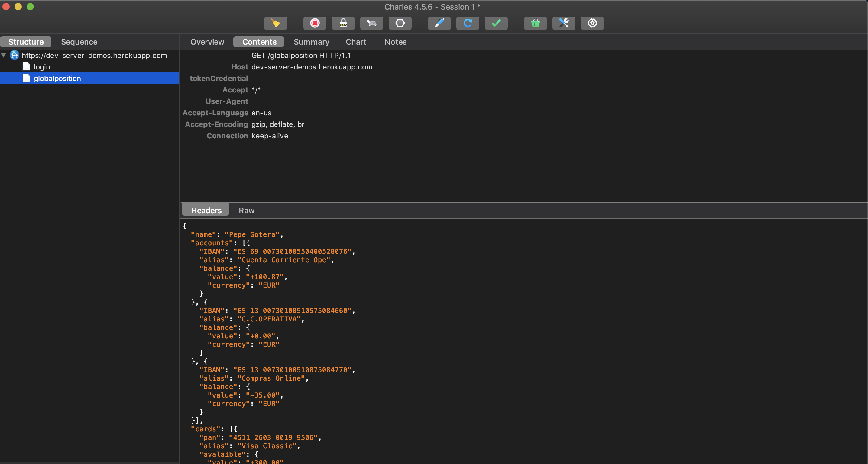Switch to the Structure view

point(26,42)
